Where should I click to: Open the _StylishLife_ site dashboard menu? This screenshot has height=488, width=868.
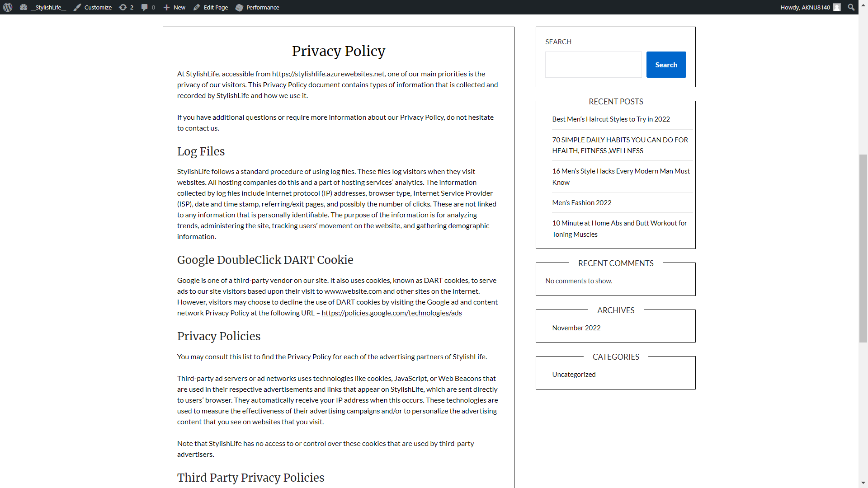[48, 7]
